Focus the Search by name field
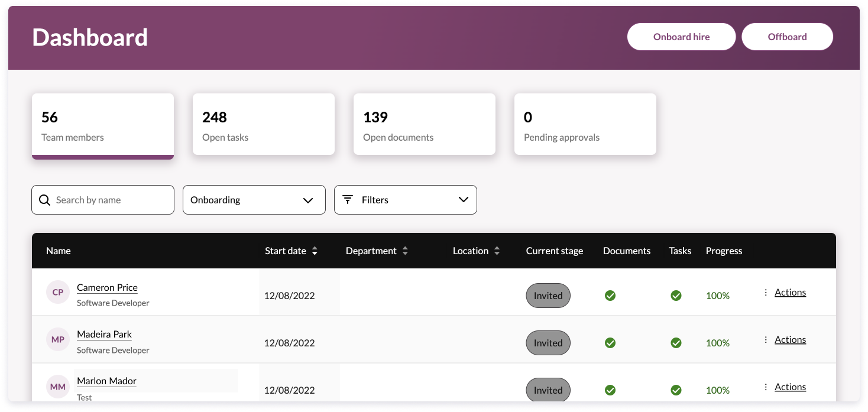Image resolution: width=868 pixels, height=412 pixels. click(109, 200)
